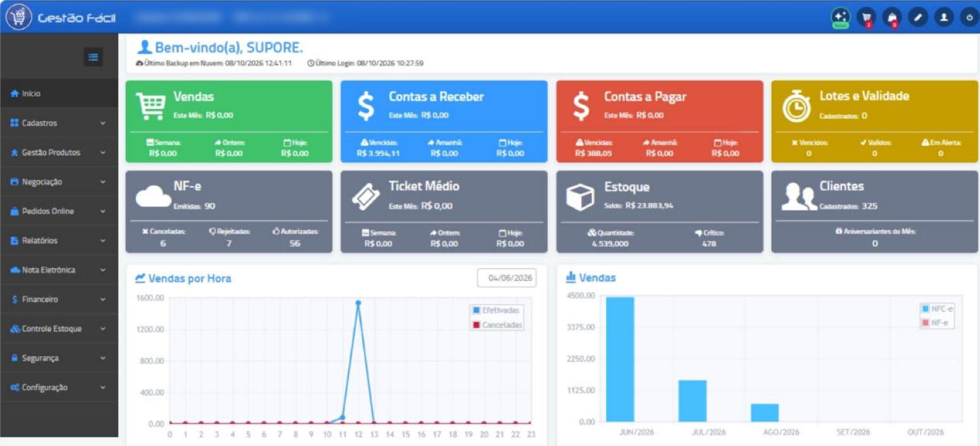The image size is (980, 446).
Task: Click the people icon on Clientes card
Action: (799, 197)
